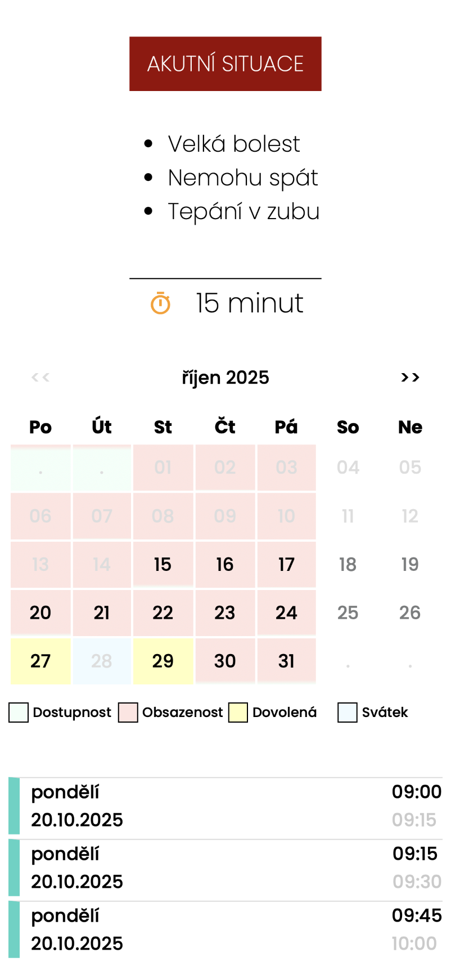This screenshot has height=980, width=451.
Task: Select the 24th in the calendar
Action: coord(286,612)
